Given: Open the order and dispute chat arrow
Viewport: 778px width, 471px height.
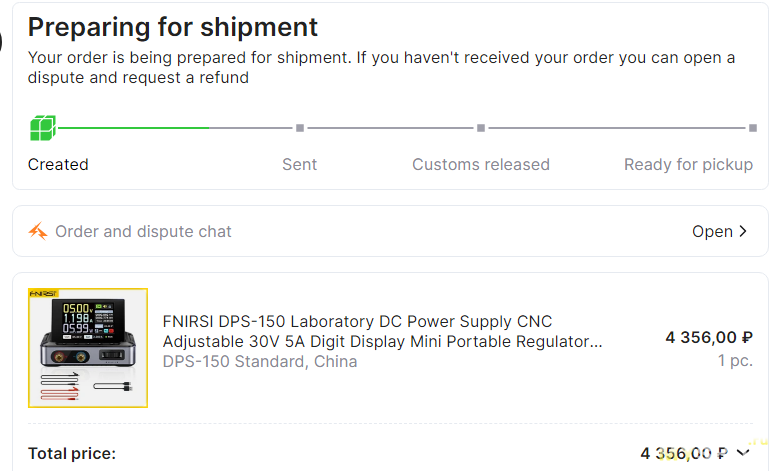Looking at the screenshot, I should 743,231.
